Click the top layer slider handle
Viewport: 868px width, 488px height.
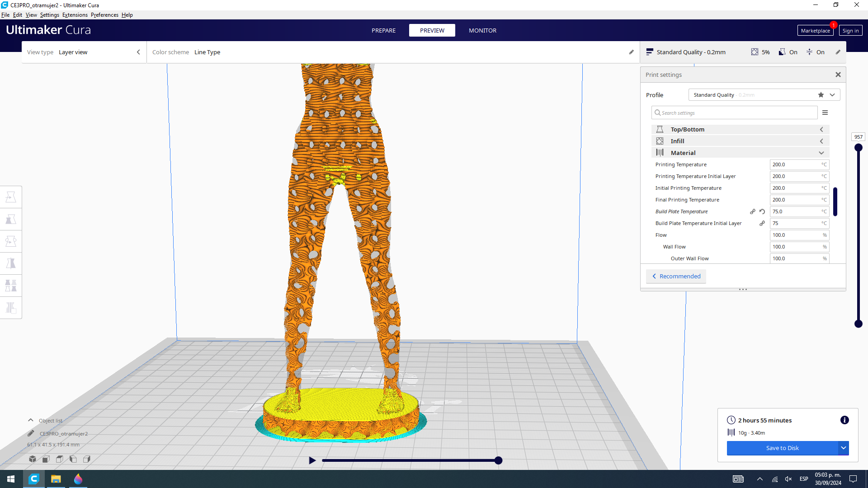click(859, 147)
